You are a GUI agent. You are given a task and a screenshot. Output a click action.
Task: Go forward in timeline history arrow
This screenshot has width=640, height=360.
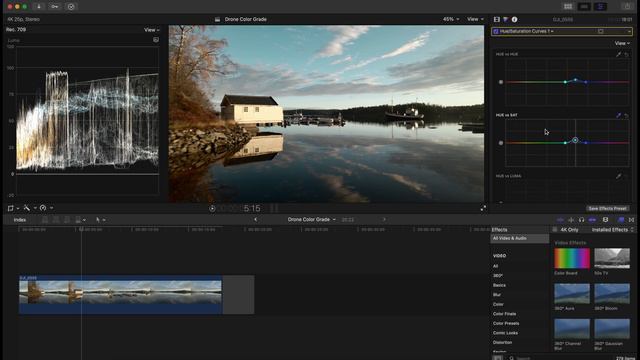point(384,220)
